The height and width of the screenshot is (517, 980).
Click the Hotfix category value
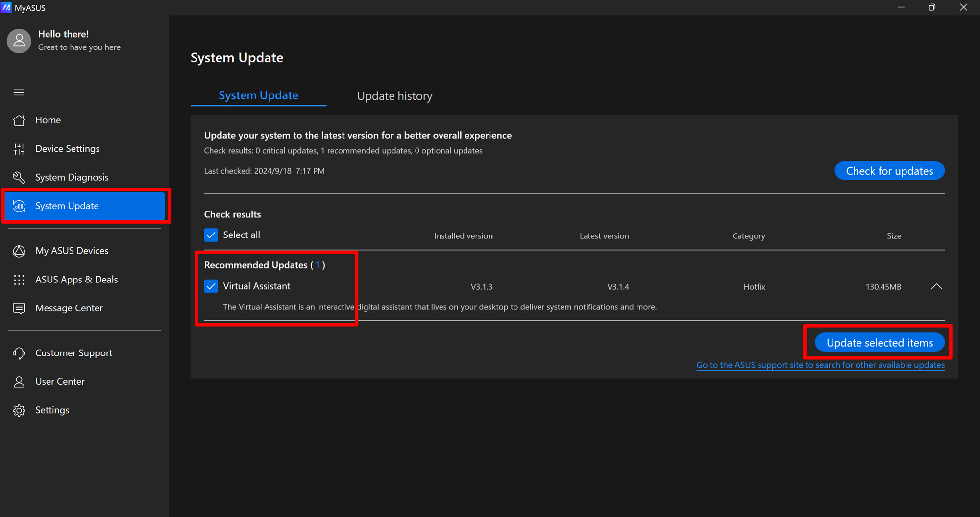754,287
